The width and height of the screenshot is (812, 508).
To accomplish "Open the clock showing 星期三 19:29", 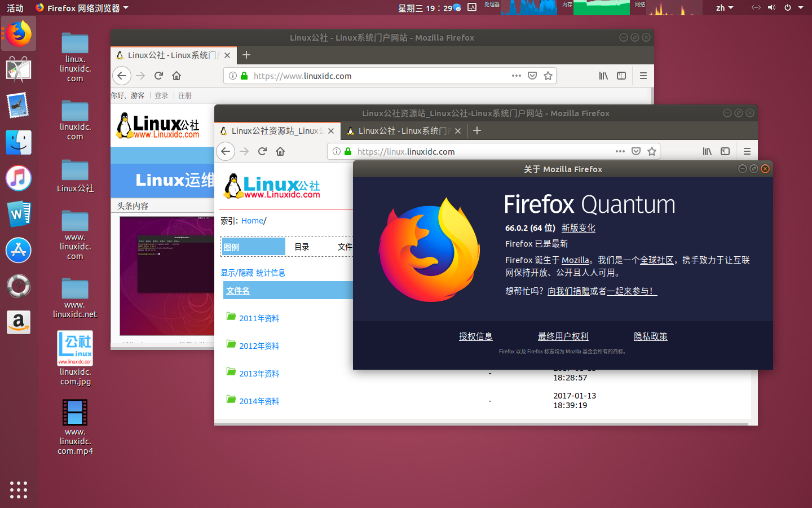I will point(426,8).
